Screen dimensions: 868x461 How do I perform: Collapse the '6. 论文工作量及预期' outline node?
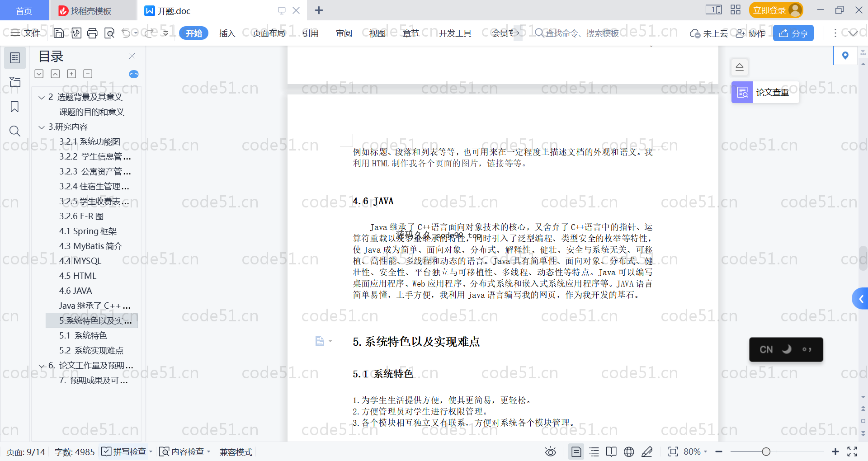click(x=42, y=366)
